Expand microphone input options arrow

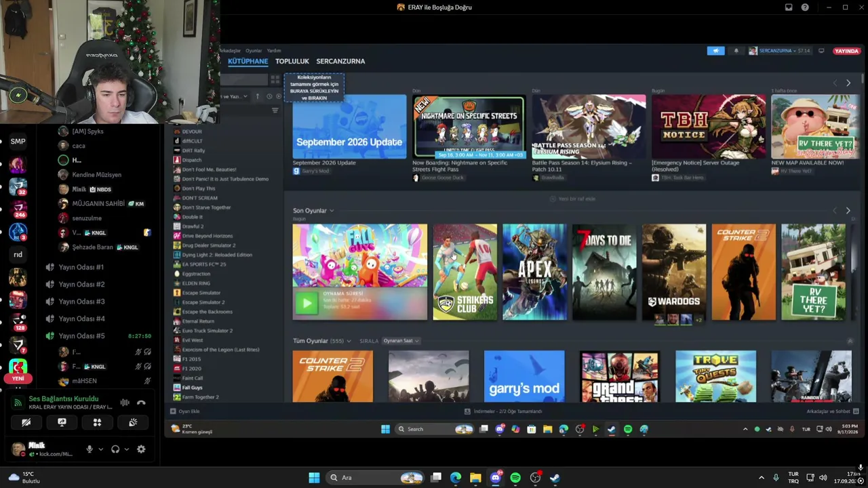pyautogui.click(x=100, y=449)
